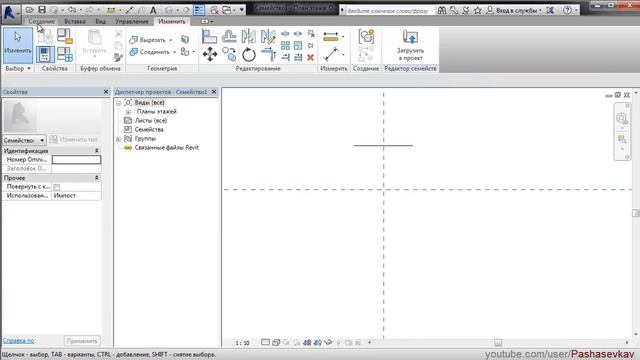Image resolution: width=640 pixels, height=360 pixels.
Task: Select Семейства in project browser
Action: (149, 129)
